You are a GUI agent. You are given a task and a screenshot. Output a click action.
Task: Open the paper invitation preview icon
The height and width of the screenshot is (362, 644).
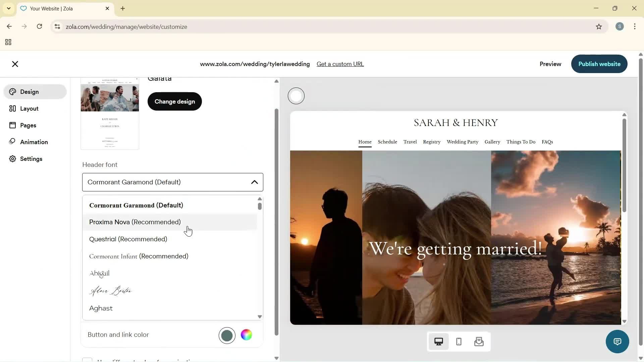point(479,341)
